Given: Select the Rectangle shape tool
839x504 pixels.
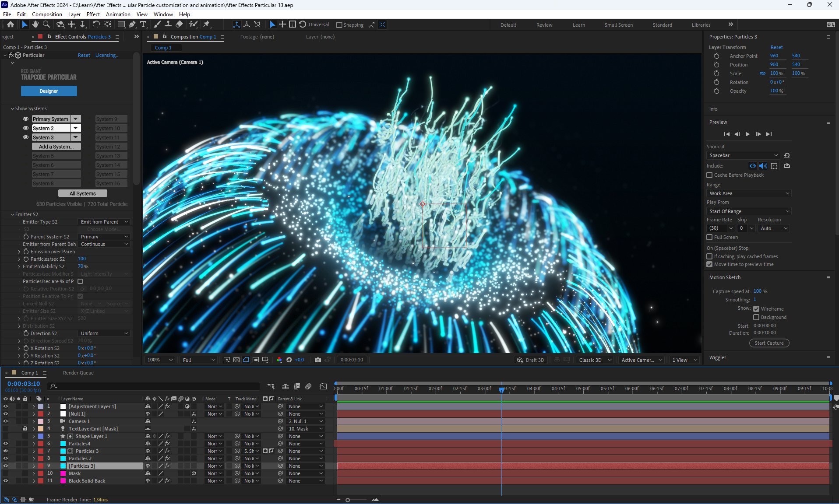Looking at the screenshot, I should 121,24.
